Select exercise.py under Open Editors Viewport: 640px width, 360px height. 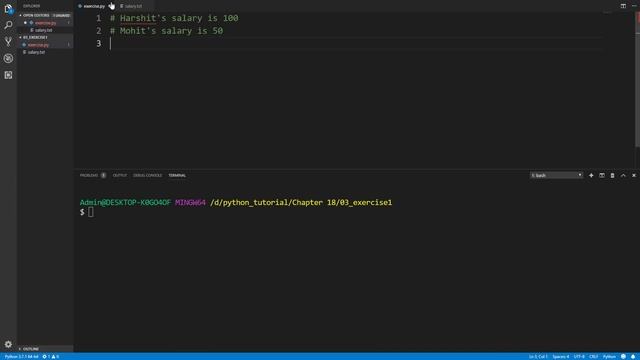click(45, 23)
